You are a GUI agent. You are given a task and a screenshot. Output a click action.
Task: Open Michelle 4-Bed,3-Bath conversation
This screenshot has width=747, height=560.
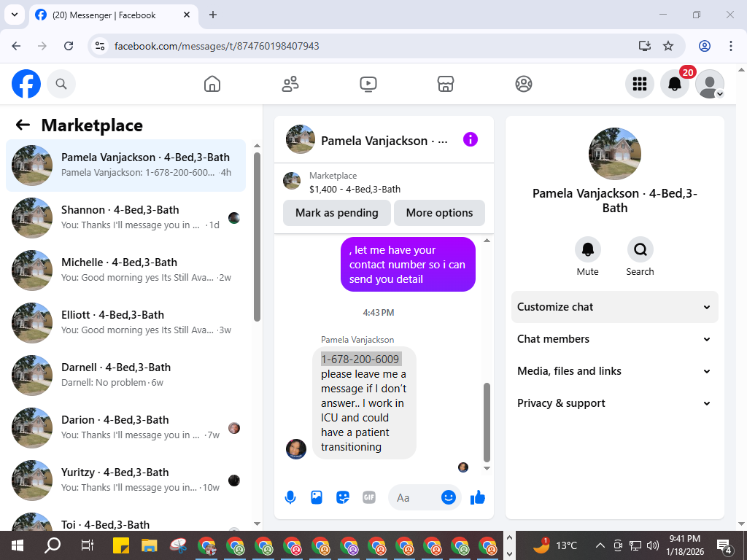coord(125,271)
